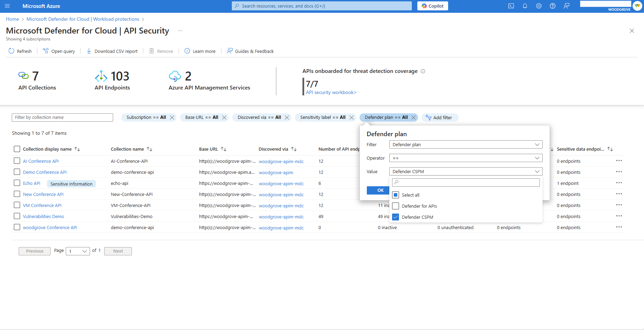Open woodgrove-apim link in Demo Conference row
Image resolution: width=644 pixels, height=330 pixels.
pyautogui.click(x=276, y=172)
